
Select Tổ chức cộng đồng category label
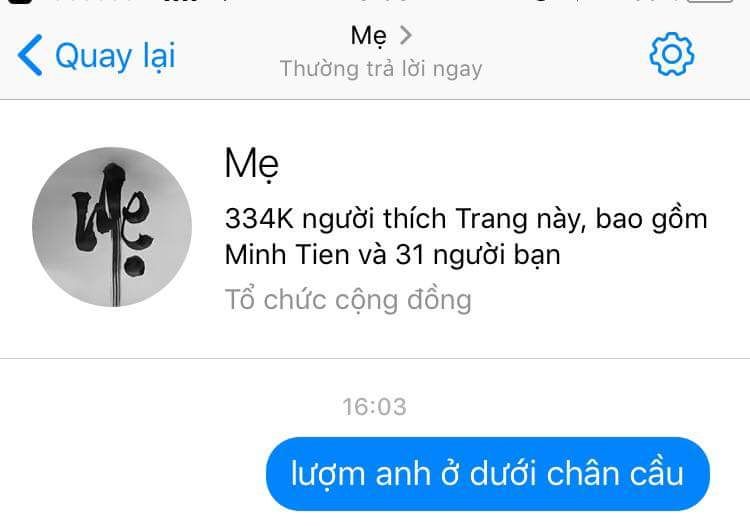348,300
